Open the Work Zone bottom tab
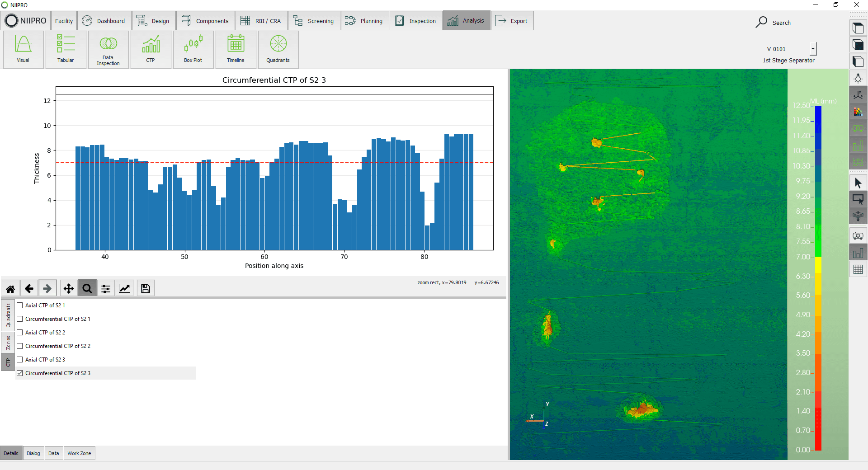868x470 pixels. point(80,453)
